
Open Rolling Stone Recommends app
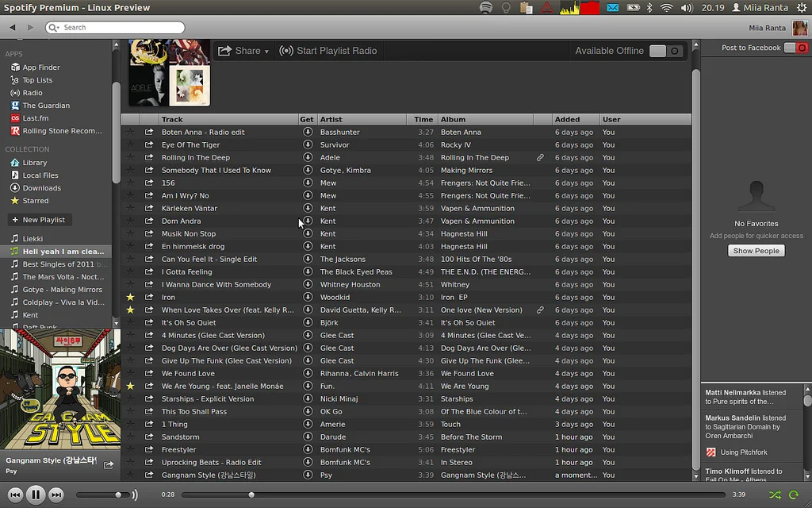[56, 131]
